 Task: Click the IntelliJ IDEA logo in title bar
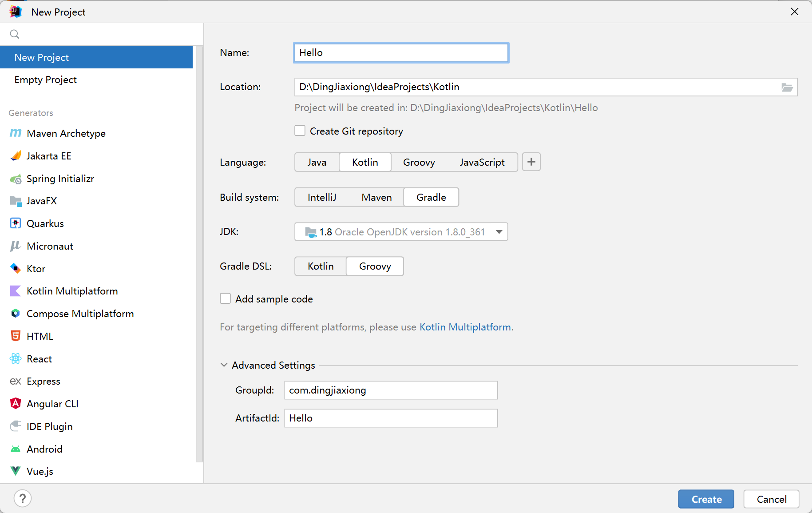[x=16, y=12]
